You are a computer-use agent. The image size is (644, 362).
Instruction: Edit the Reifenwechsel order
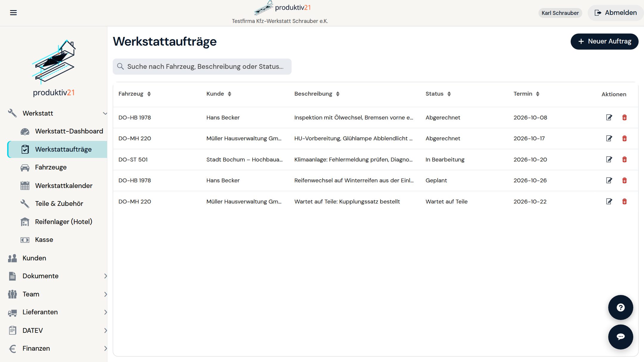pyautogui.click(x=609, y=180)
